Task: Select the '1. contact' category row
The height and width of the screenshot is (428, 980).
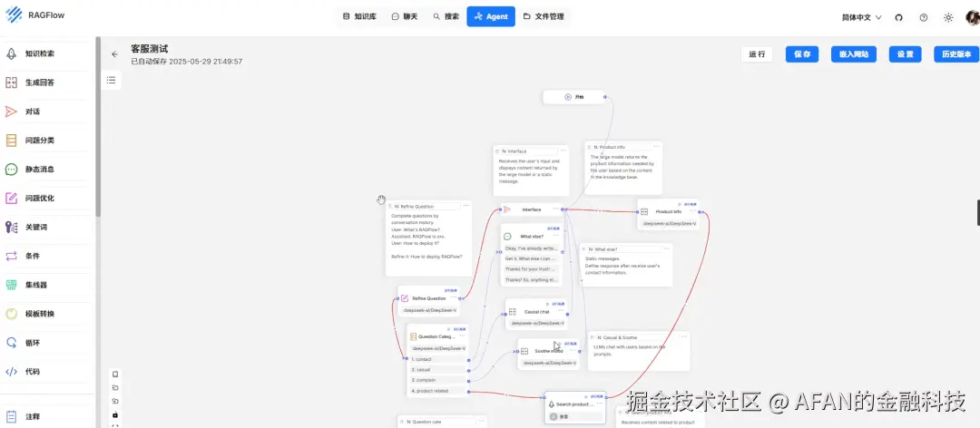Action: [438, 359]
